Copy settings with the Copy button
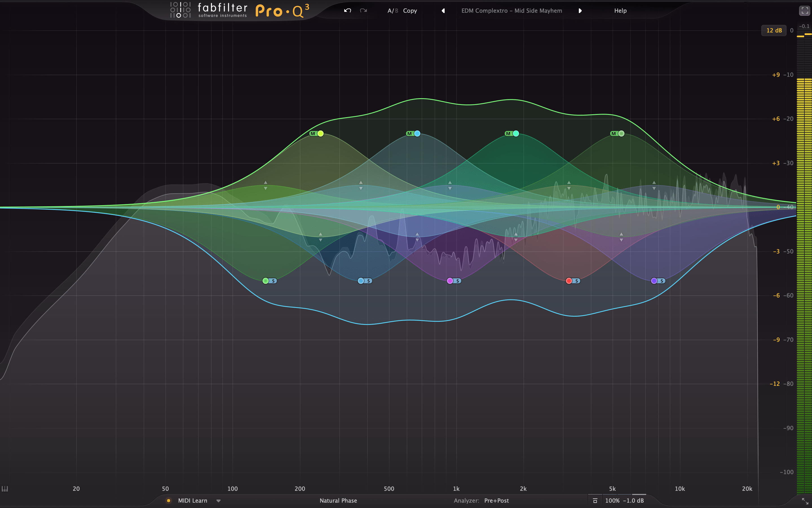Screen dimensions: 812x508 (410, 11)
